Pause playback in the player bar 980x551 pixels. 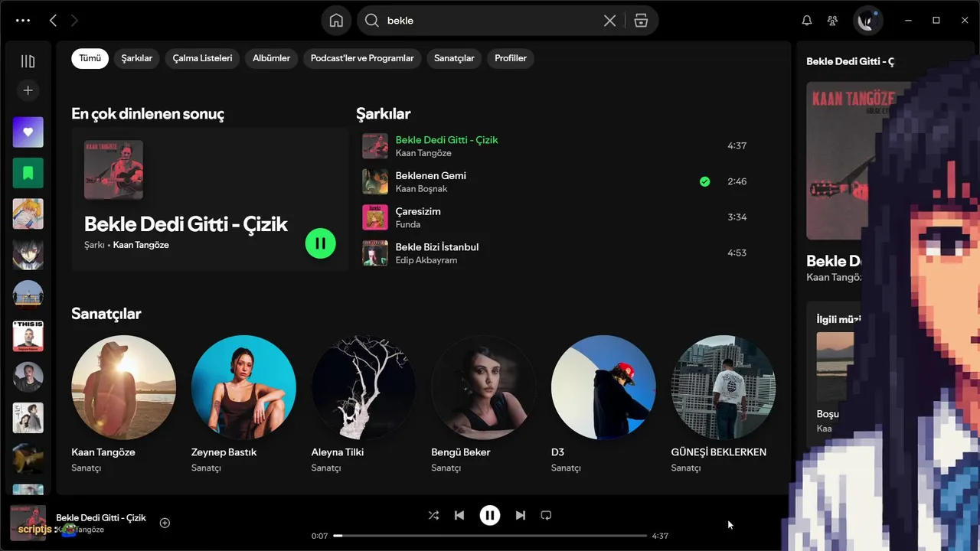(490, 516)
